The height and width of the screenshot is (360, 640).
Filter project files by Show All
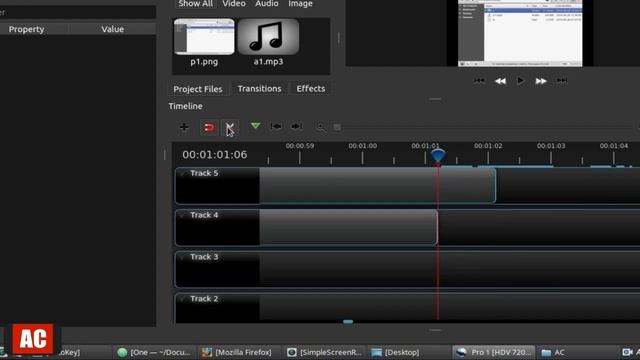tap(195, 4)
